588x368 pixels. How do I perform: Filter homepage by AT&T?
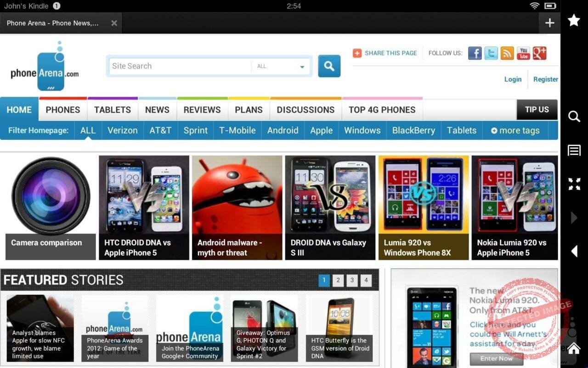[x=160, y=131]
